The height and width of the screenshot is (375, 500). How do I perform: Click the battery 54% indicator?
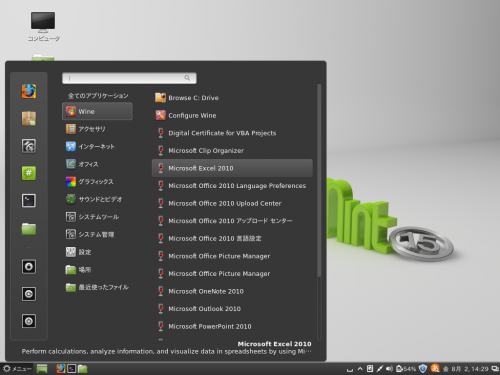coord(406,369)
